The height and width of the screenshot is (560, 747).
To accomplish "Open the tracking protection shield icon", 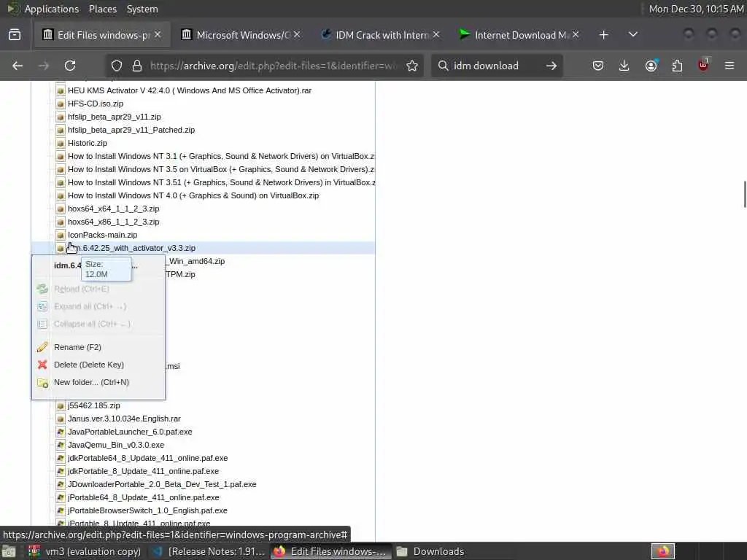I will pos(117,66).
